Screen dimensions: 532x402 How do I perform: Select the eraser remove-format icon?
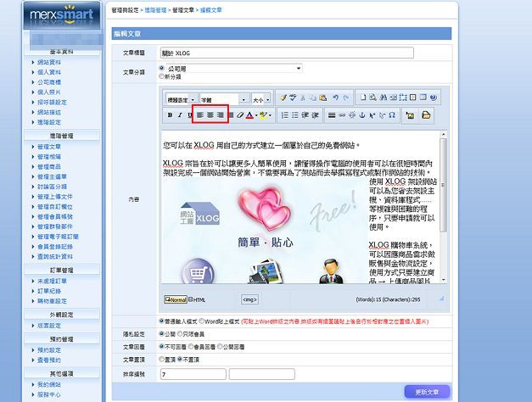(x=240, y=115)
